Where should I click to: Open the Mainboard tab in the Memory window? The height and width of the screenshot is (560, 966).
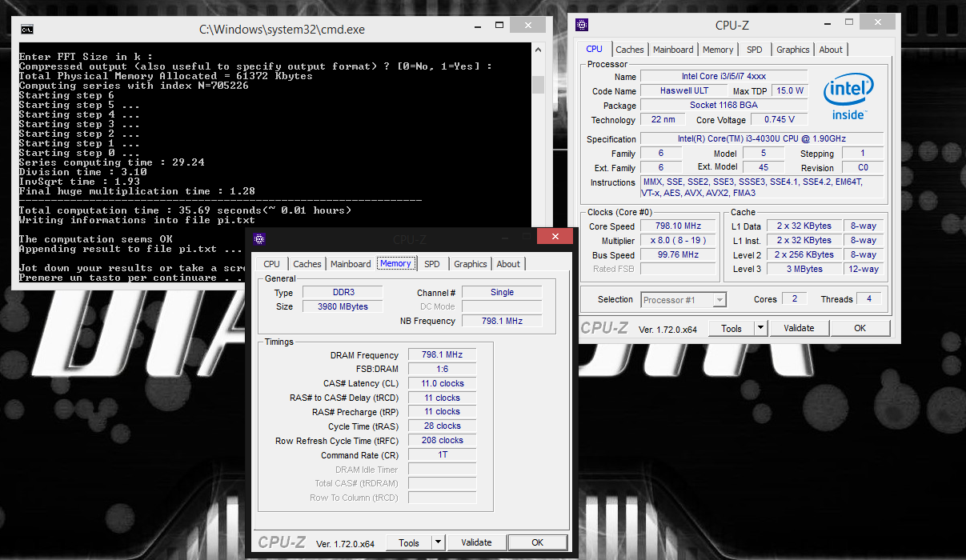point(351,264)
